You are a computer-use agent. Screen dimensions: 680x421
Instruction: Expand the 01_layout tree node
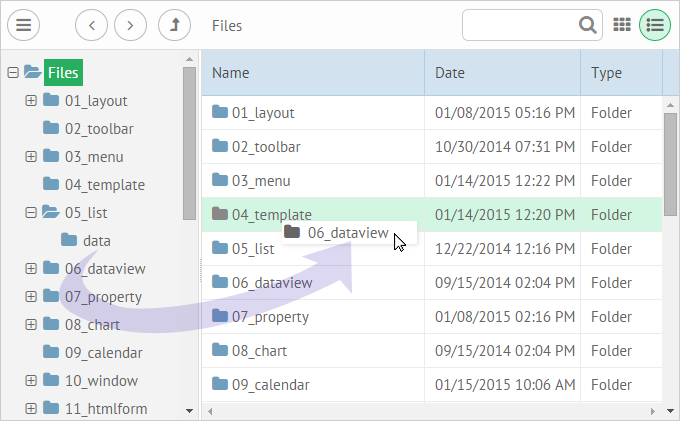(31, 101)
